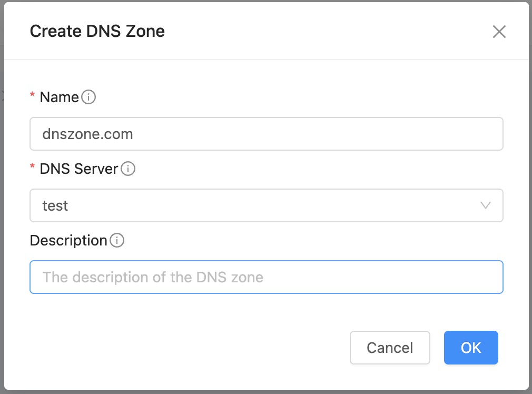Screen dimensions: 532x394
Task: Click the info icon next to Name
Action: [x=89, y=97]
